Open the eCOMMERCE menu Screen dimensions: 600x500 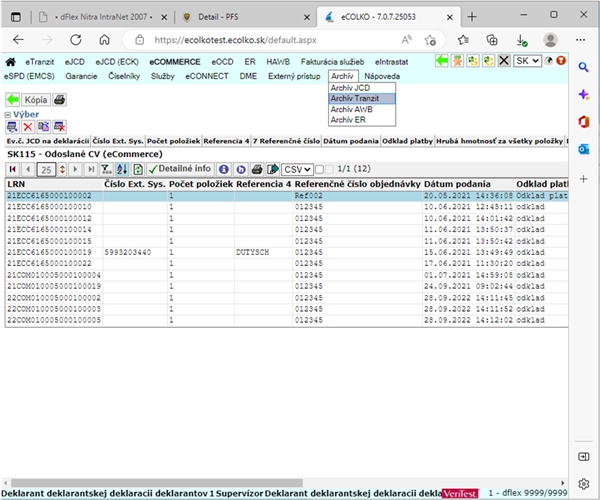coord(175,62)
